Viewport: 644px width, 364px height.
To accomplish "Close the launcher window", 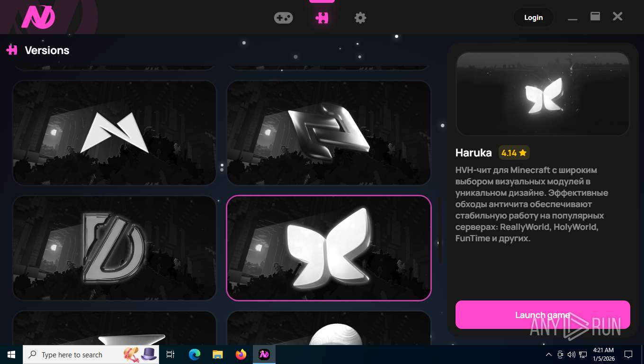I will coord(617,17).
